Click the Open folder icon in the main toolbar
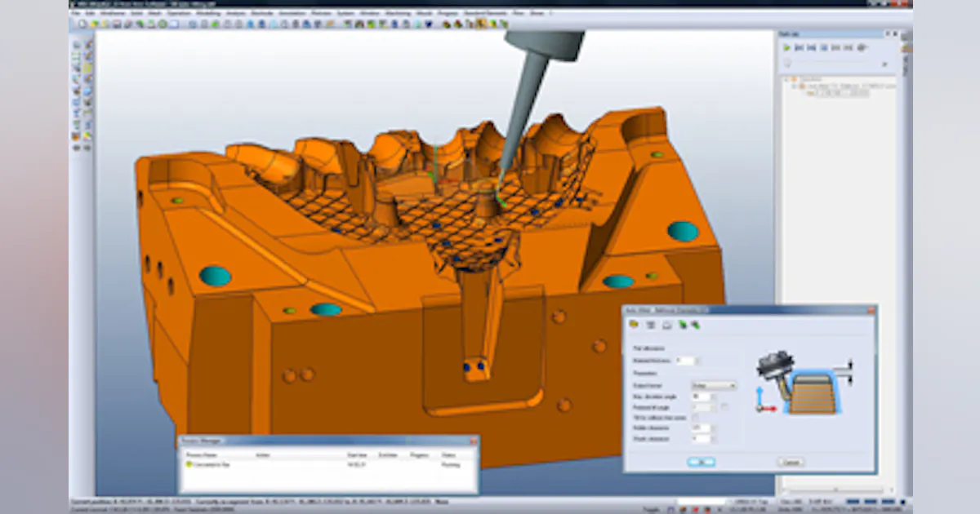980x514 pixels. (x=93, y=24)
